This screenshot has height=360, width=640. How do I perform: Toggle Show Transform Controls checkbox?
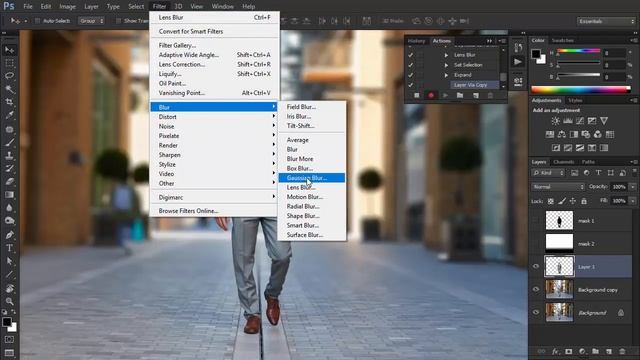[x=118, y=21]
